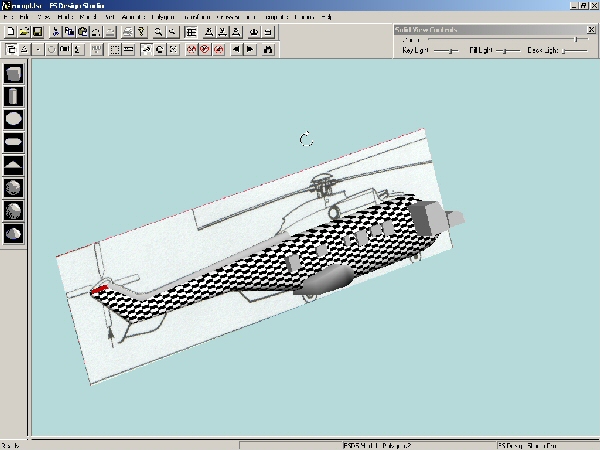The height and width of the screenshot is (450, 600).
Task: Click the right arrow icon in second toolbar
Action: [249, 48]
